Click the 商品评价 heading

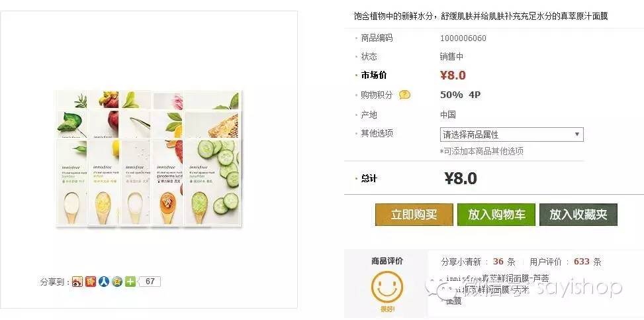pos(387,261)
